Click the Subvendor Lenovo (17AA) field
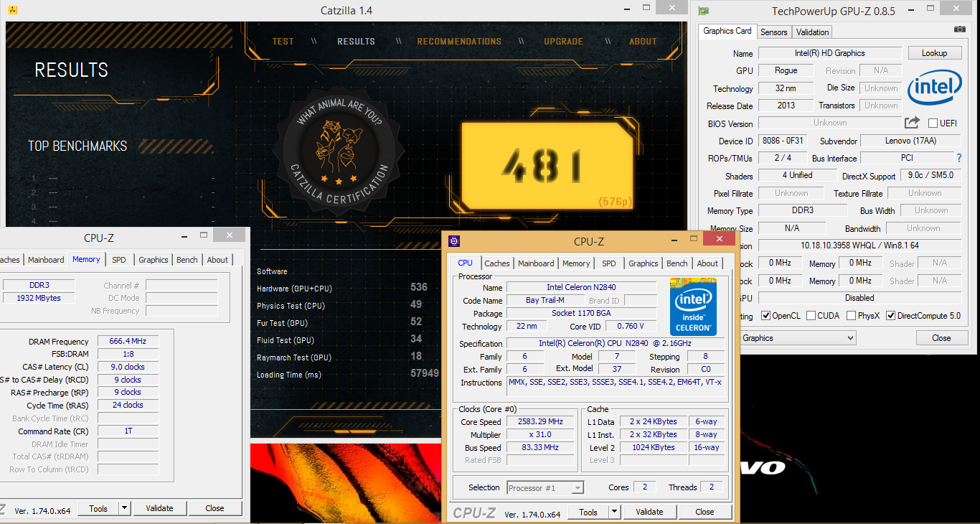 (x=910, y=141)
